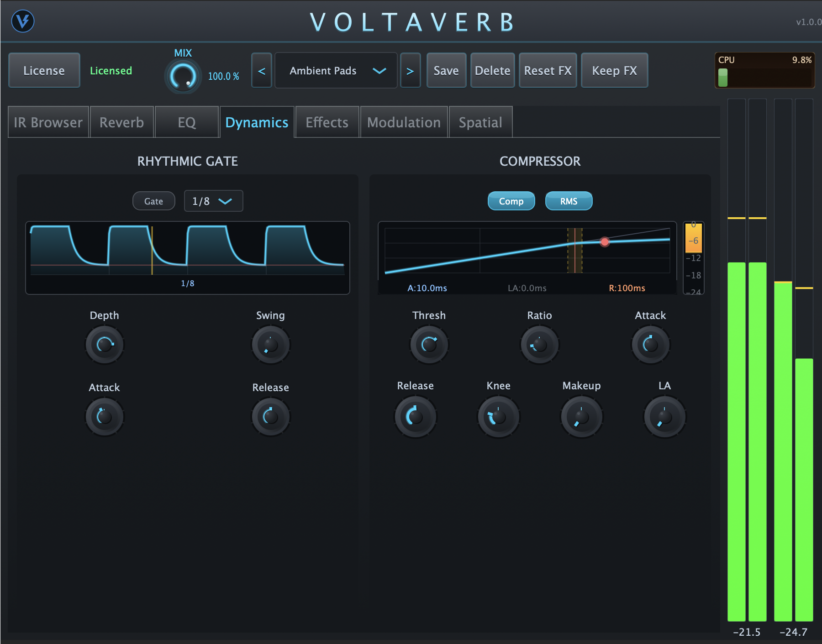Click the CPU usage meter

(x=765, y=70)
